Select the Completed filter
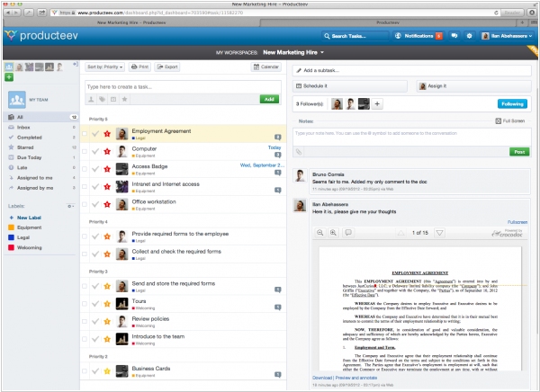Viewport: 540px width, 392px height. 41,138
